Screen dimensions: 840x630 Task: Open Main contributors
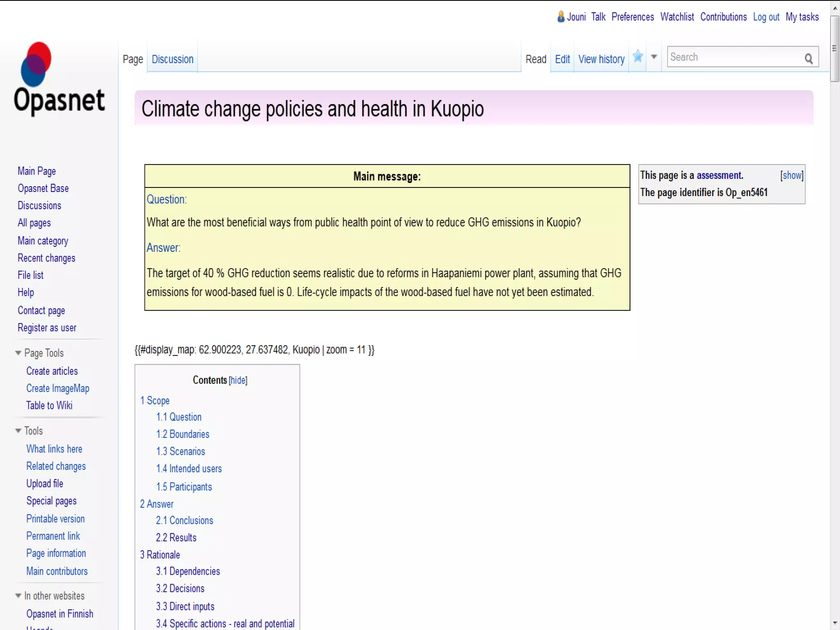pyautogui.click(x=57, y=571)
